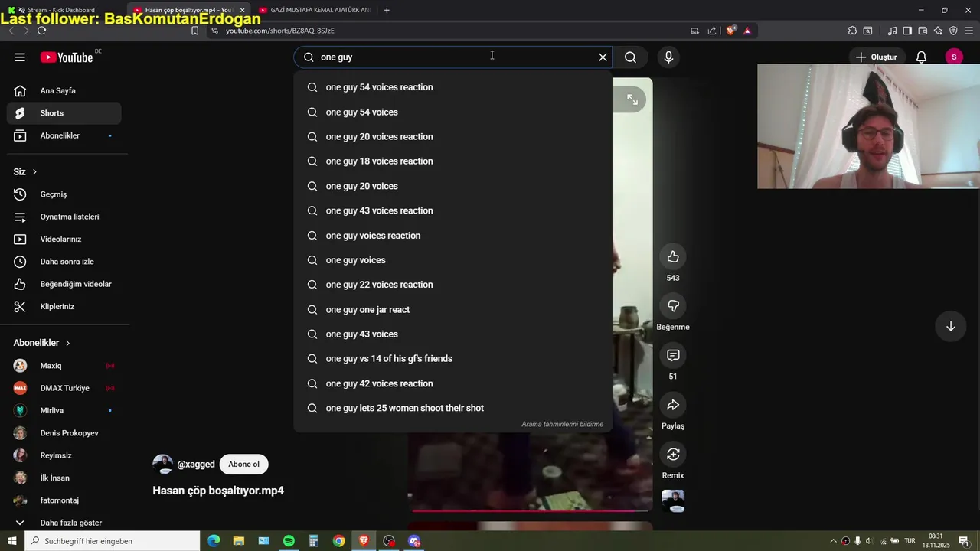Image resolution: width=980 pixels, height=551 pixels.
Task: Open the comments on the short
Action: (x=673, y=355)
